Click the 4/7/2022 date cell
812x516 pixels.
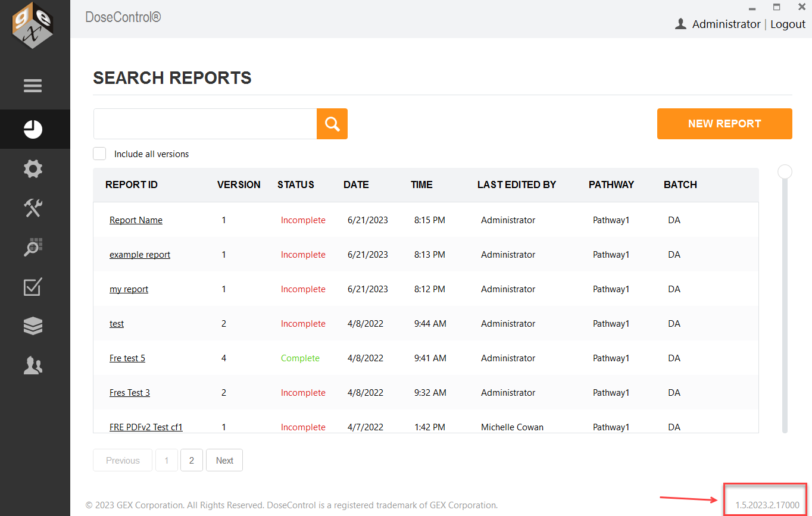coord(366,427)
